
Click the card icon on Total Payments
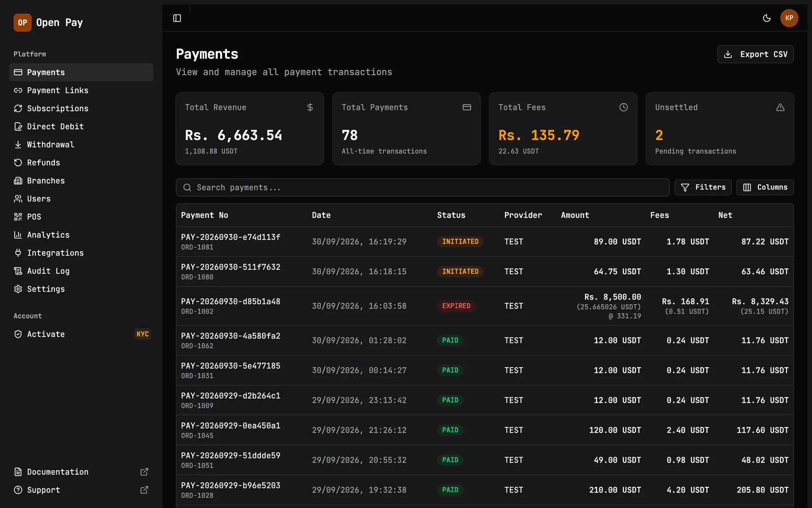[467, 108]
